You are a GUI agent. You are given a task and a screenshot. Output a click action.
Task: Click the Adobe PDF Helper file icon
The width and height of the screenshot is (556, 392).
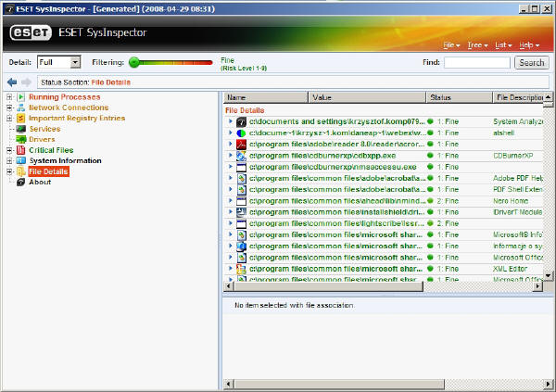pos(241,179)
